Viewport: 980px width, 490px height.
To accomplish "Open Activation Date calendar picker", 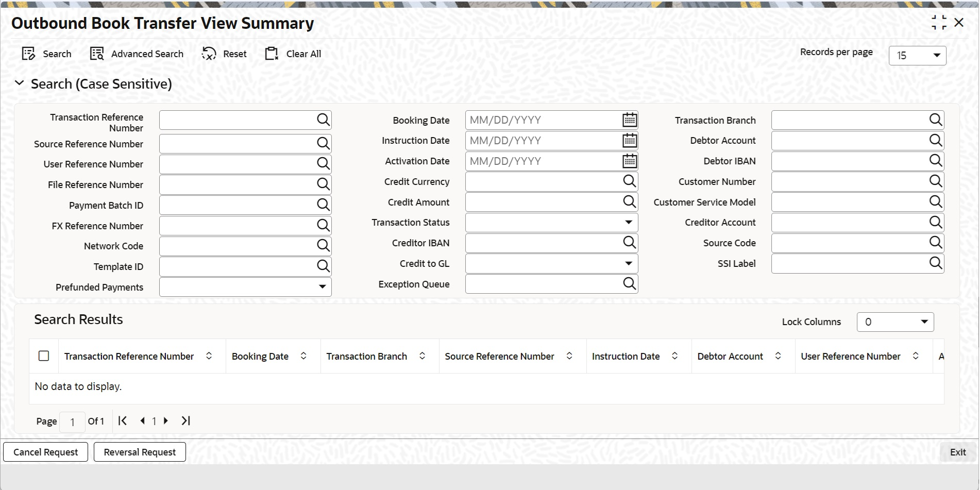I will tap(630, 161).
